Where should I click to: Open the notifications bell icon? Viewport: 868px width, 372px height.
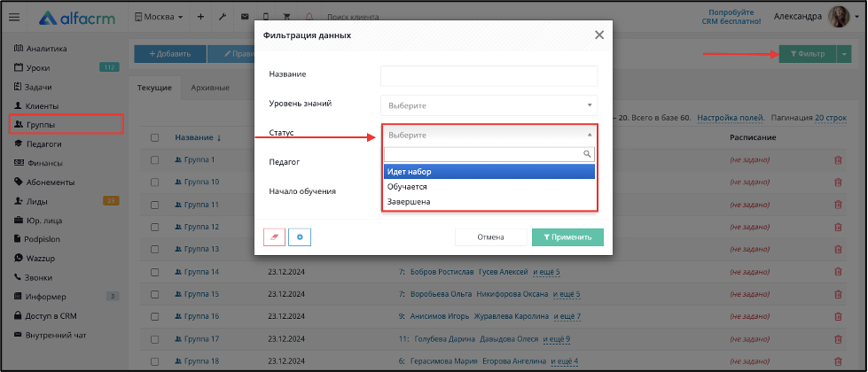(309, 17)
